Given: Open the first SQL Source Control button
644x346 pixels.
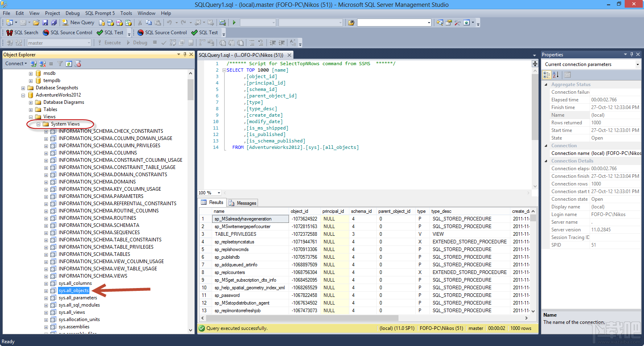Looking at the screenshot, I should point(67,33).
